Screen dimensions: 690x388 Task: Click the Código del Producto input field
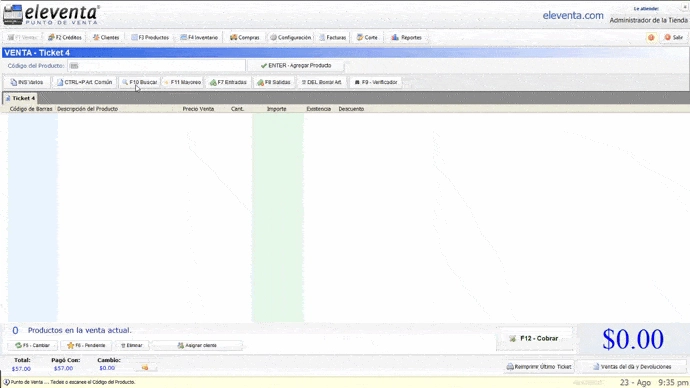tap(156, 66)
